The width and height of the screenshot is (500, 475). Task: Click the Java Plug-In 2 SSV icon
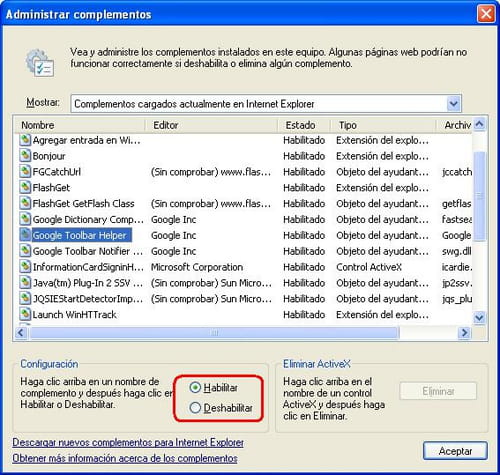click(25, 283)
